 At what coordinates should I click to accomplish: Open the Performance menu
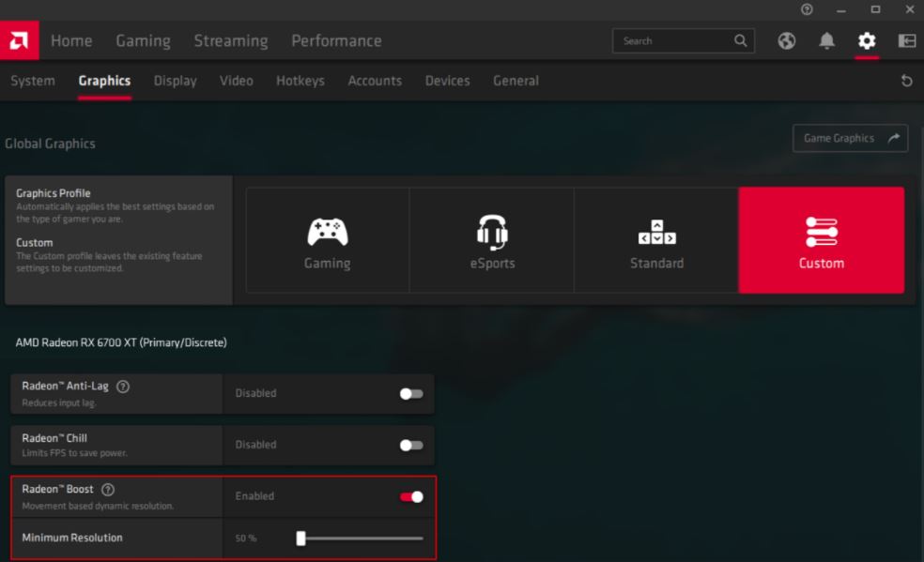336,40
